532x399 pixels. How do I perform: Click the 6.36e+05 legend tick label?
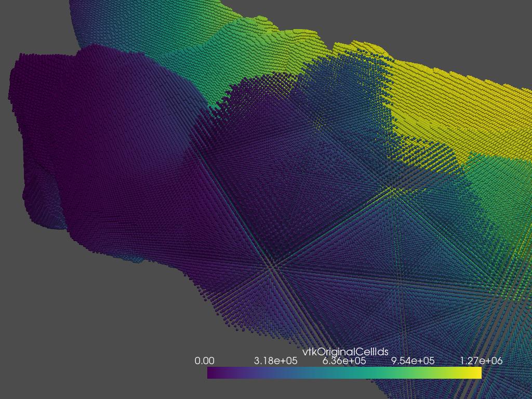pos(344,361)
